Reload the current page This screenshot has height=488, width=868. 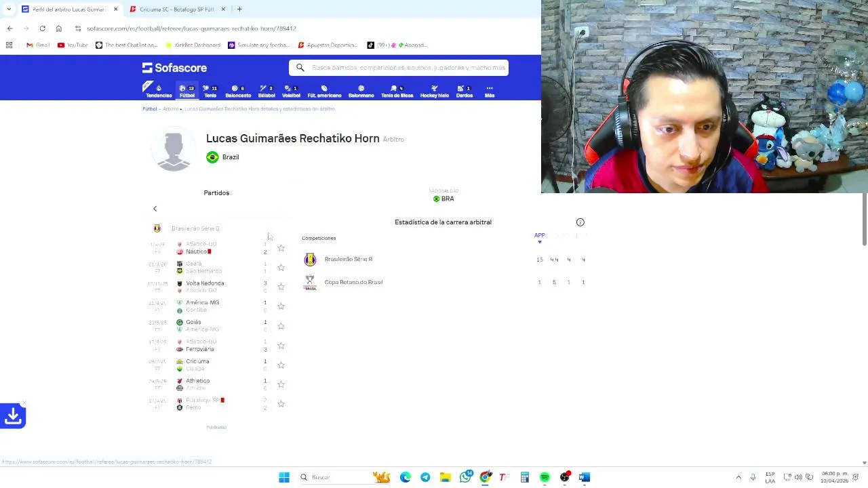click(x=42, y=28)
